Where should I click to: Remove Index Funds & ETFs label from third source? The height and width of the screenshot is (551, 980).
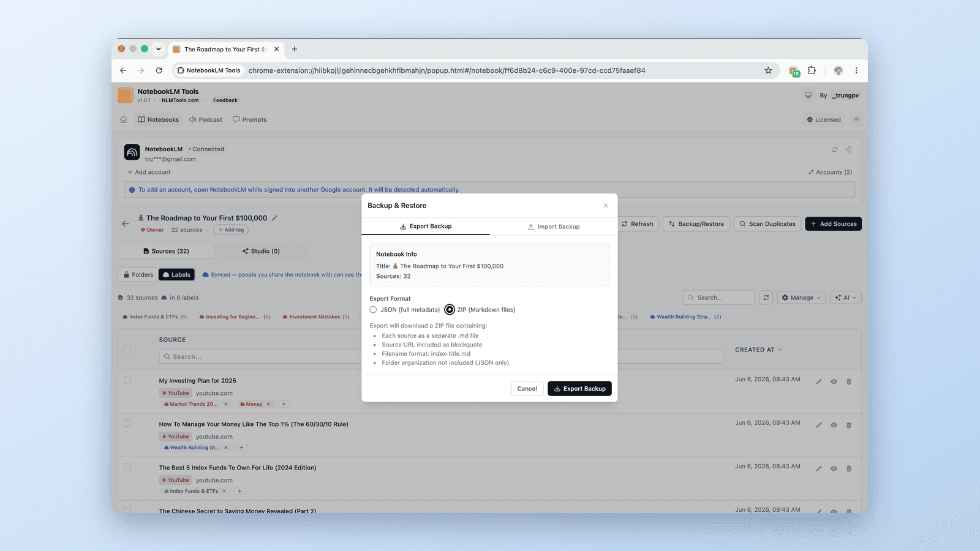tap(224, 491)
